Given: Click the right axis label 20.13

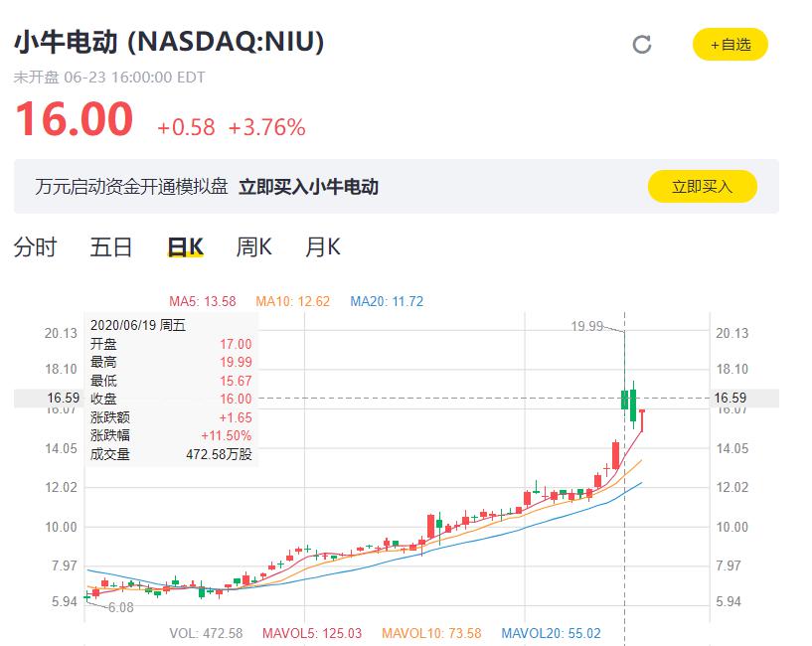Looking at the screenshot, I should pyautogui.click(x=731, y=333).
